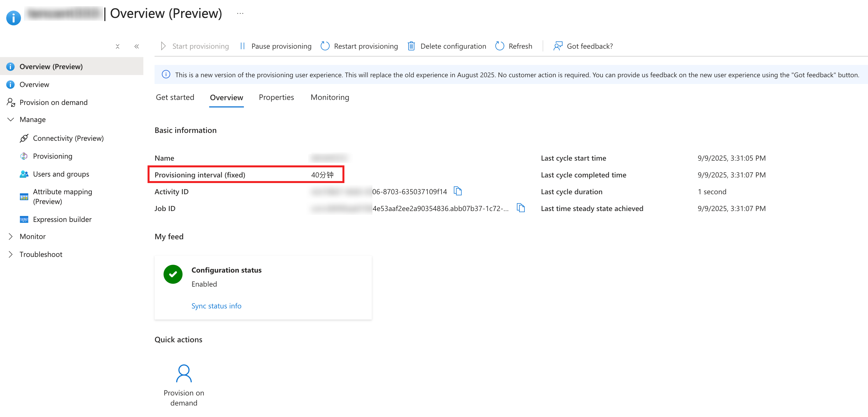The image size is (868, 417).
Task: Close the sidebar search with X
Action: click(x=118, y=46)
